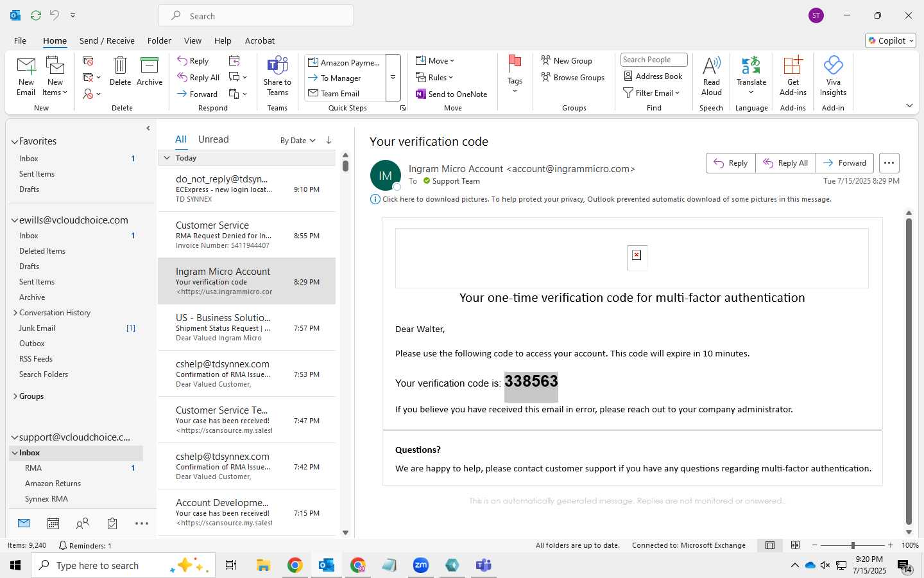Select the Junk Email folder
924x578 pixels.
[x=37, y=328]
